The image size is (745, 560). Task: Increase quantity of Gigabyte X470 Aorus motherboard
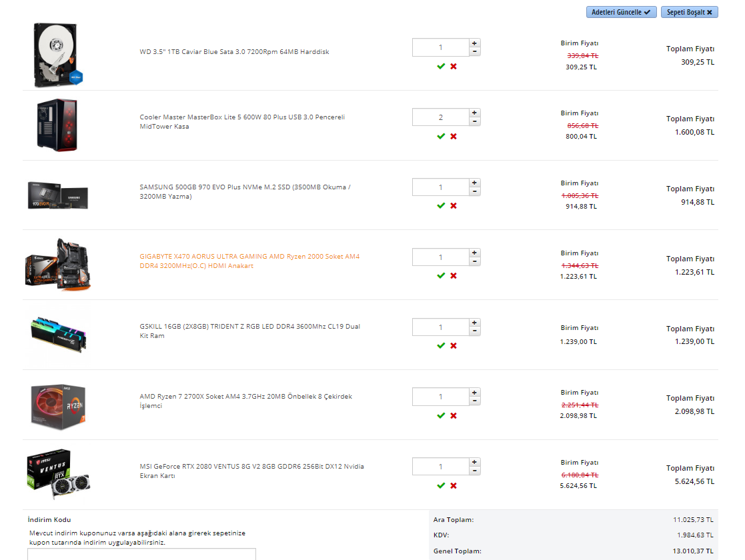474,252
